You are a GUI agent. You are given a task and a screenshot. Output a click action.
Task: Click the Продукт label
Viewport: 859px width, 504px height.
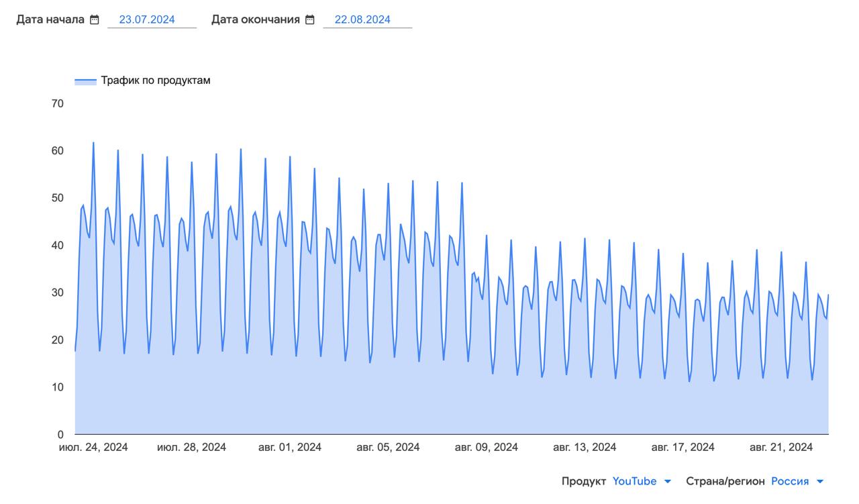click(x=584, y=481)
